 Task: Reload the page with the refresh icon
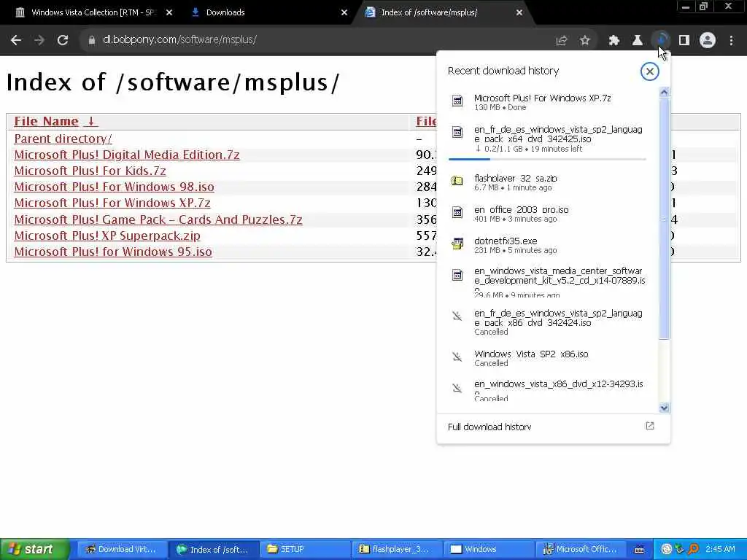[x=63, y=40]
